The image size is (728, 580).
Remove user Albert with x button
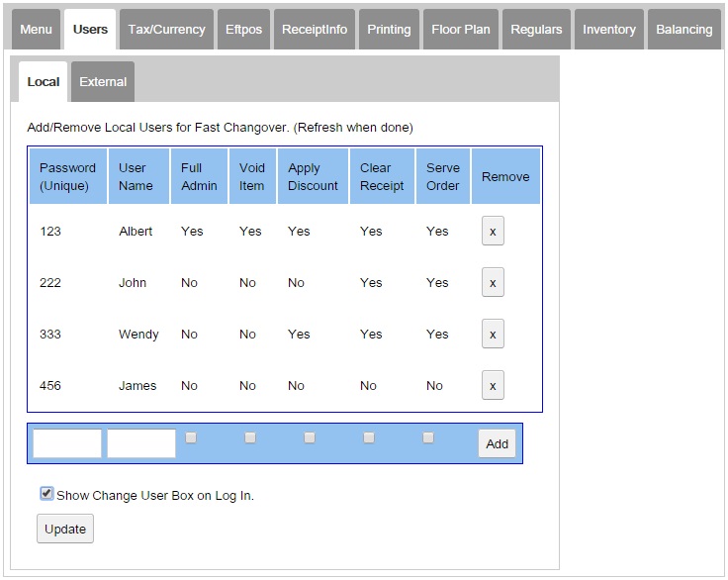coord(493,231)
